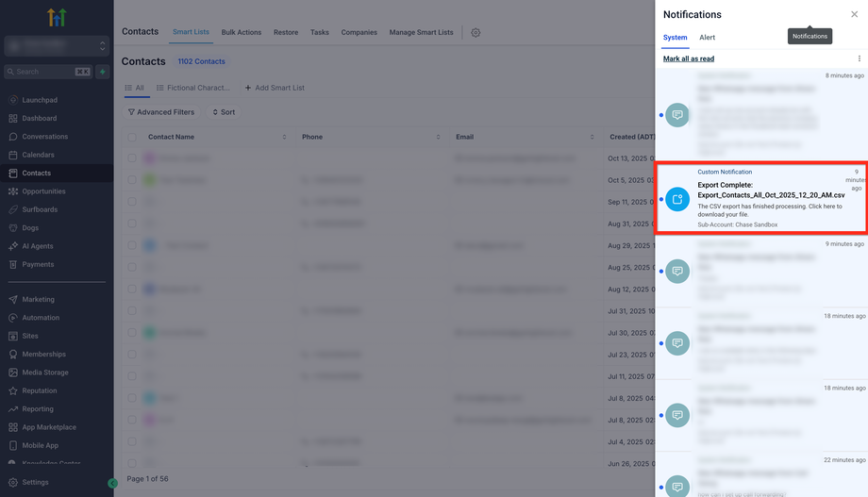Sort by Contact Name column arrows
Image resolution: width=868 pixels, height=497 pixels.
(284, 138)
